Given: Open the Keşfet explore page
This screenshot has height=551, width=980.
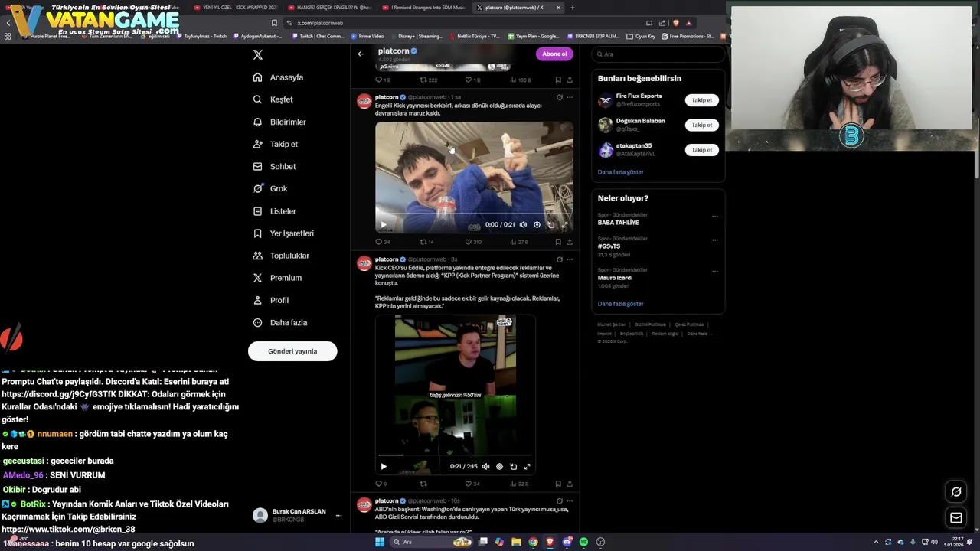Looking at the screenshot, I should 273,99.
